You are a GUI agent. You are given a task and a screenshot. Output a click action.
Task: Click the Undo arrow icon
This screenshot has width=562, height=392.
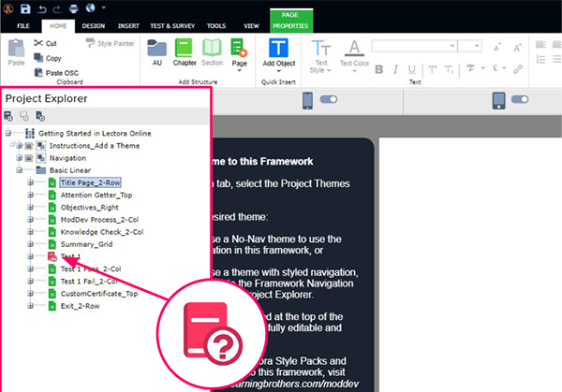(43, 7)
